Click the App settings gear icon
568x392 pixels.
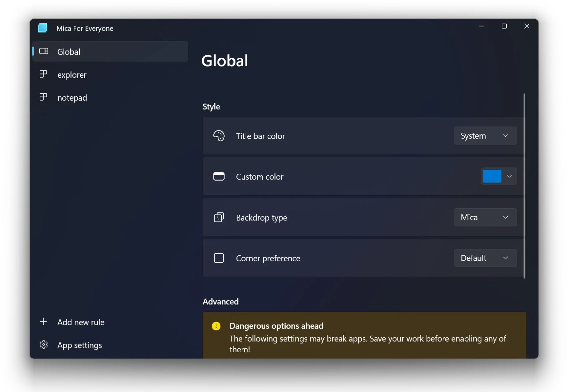coord(44,344)
